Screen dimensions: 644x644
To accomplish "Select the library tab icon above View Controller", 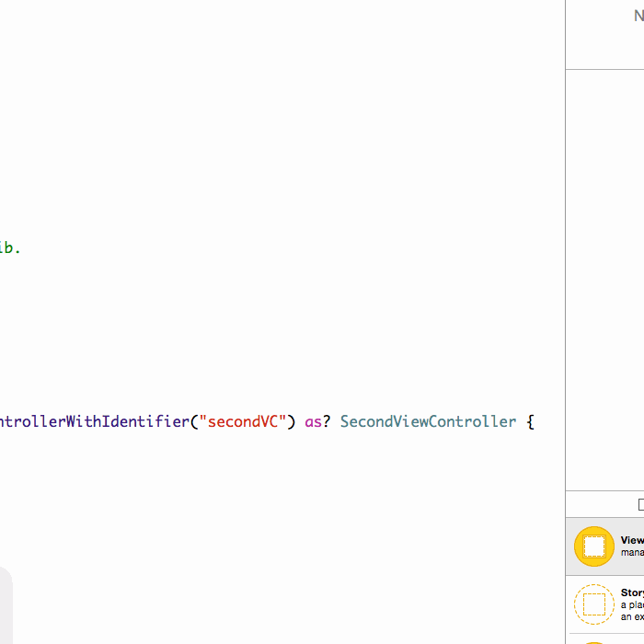I will tap(640, 504).
